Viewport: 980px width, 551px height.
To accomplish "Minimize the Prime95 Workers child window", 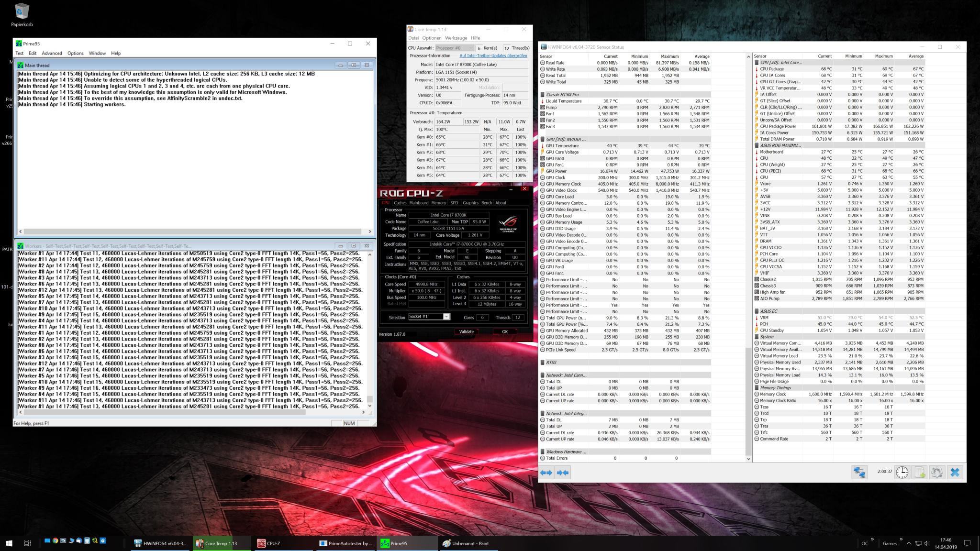I will (340, 246).
